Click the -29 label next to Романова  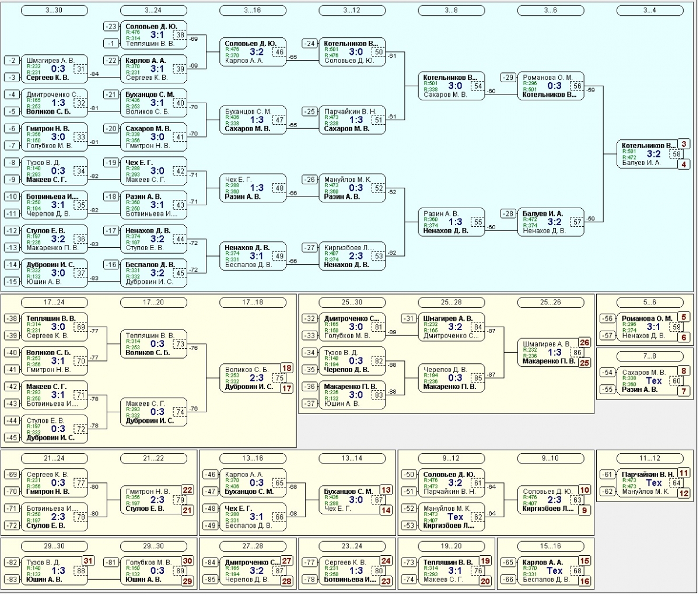click(x=509, y=78)
